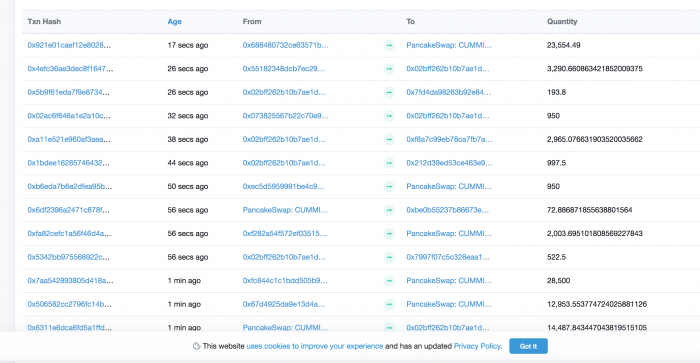
Task: Open transaction hash 0x921e01caef12e6028
Action: click(x=69, y=45)
